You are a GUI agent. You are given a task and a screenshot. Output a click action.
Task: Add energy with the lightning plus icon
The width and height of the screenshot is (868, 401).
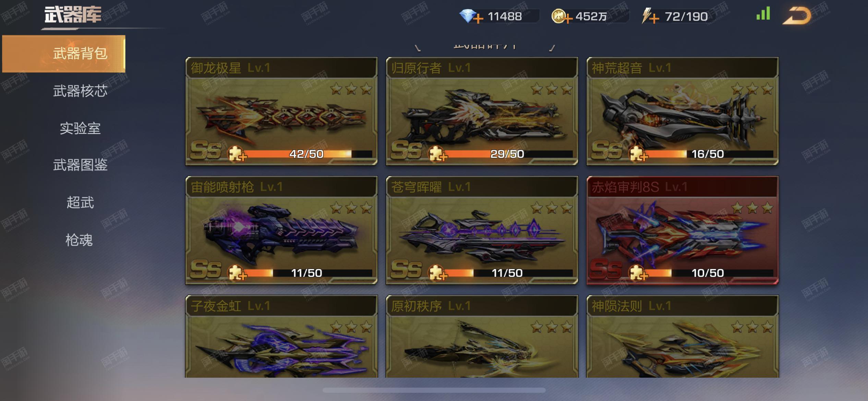tap(650, 16)
